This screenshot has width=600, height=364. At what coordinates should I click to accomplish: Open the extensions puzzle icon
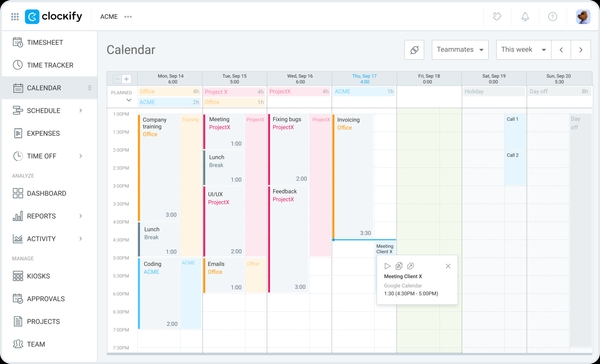pyautogui.click(x=497, y=17)
